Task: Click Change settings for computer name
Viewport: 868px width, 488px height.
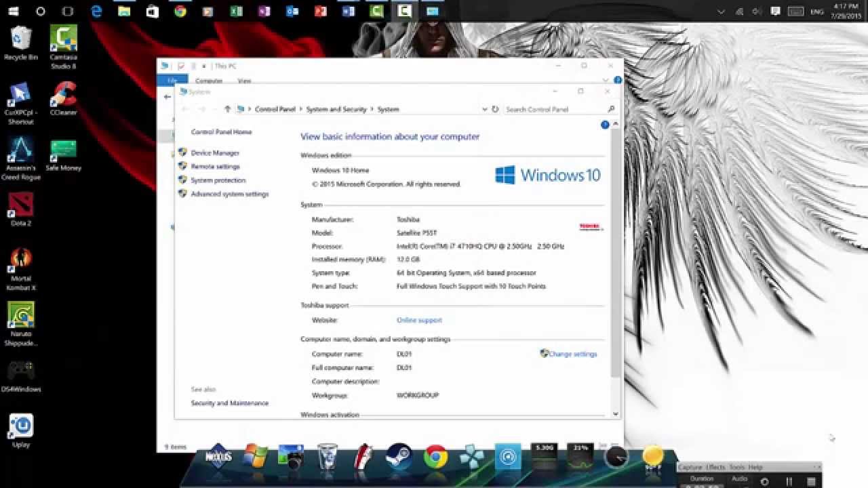Action: (x=573, y=354)
